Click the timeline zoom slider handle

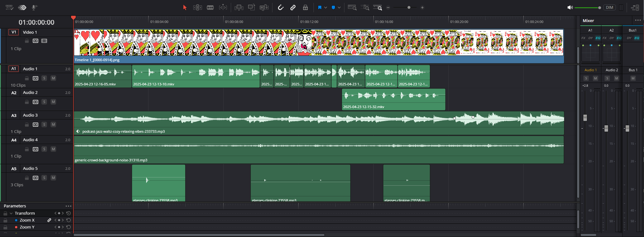point(409,8)
